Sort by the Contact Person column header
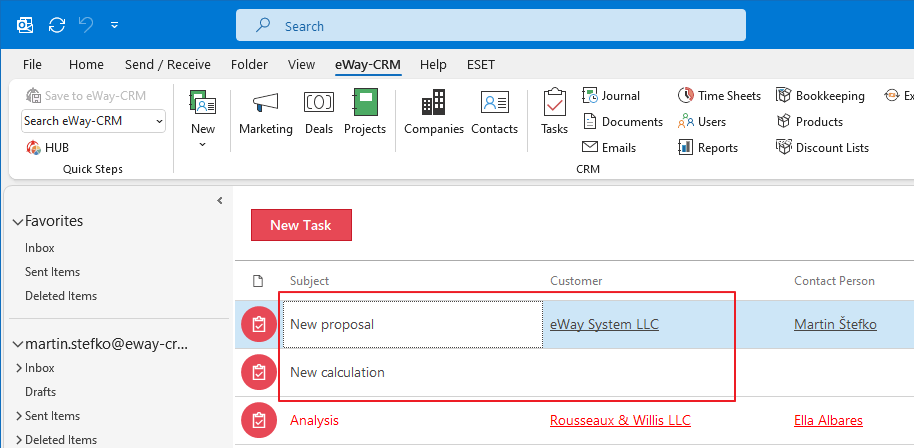Viewport: 914px width, 448px height. (x=834, y=281)
